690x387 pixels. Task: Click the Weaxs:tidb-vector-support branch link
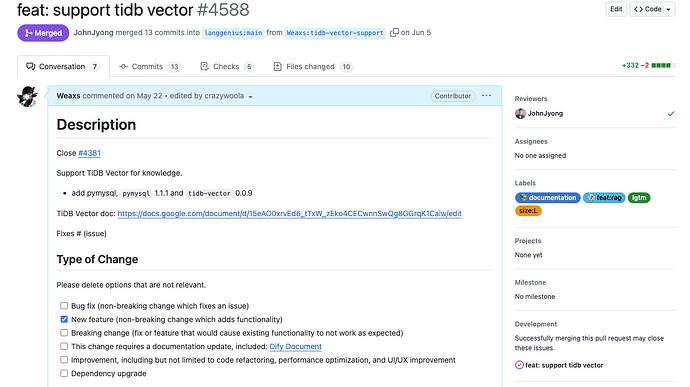click(335, 33)
